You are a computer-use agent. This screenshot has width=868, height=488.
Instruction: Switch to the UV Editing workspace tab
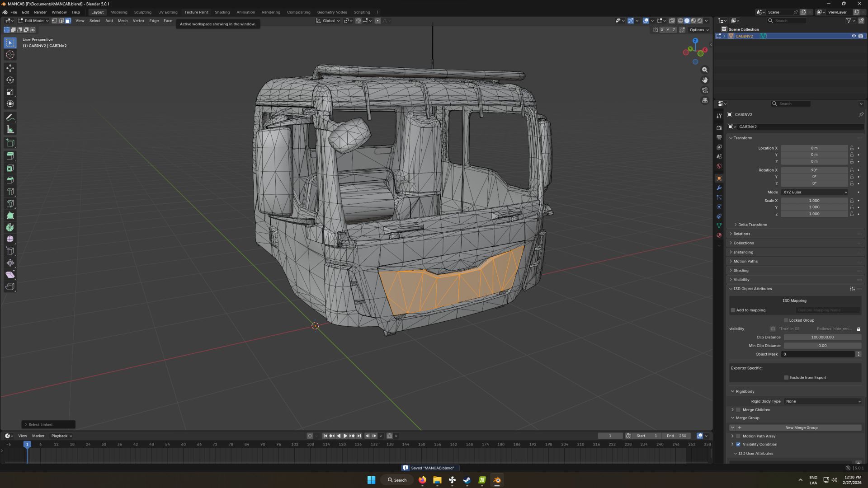167,12
